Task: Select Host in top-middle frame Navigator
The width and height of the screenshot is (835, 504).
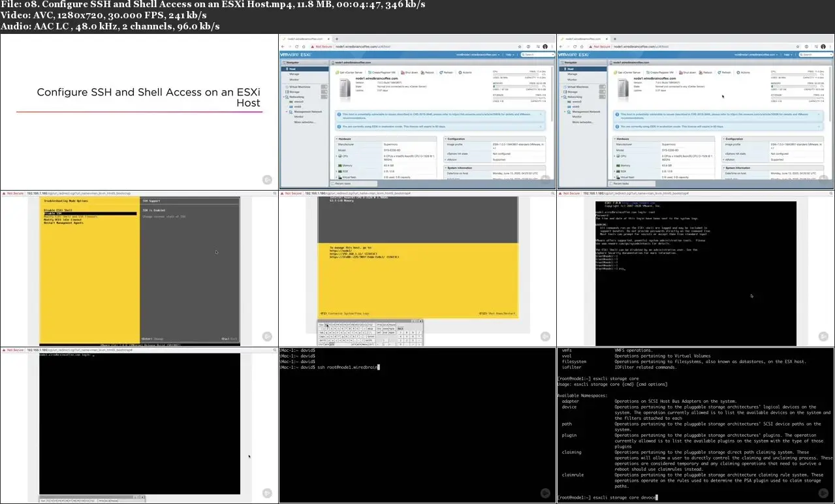Action: point(305,69)
